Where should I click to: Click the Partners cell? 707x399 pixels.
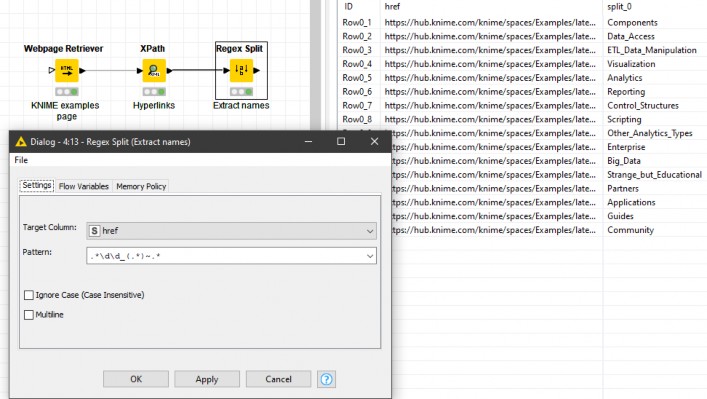point(623,188)
